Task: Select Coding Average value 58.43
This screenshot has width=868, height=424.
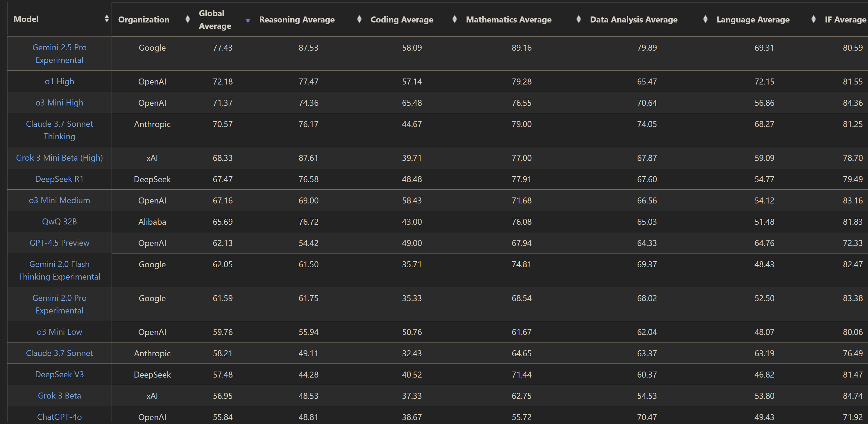Action: point(412,200)
